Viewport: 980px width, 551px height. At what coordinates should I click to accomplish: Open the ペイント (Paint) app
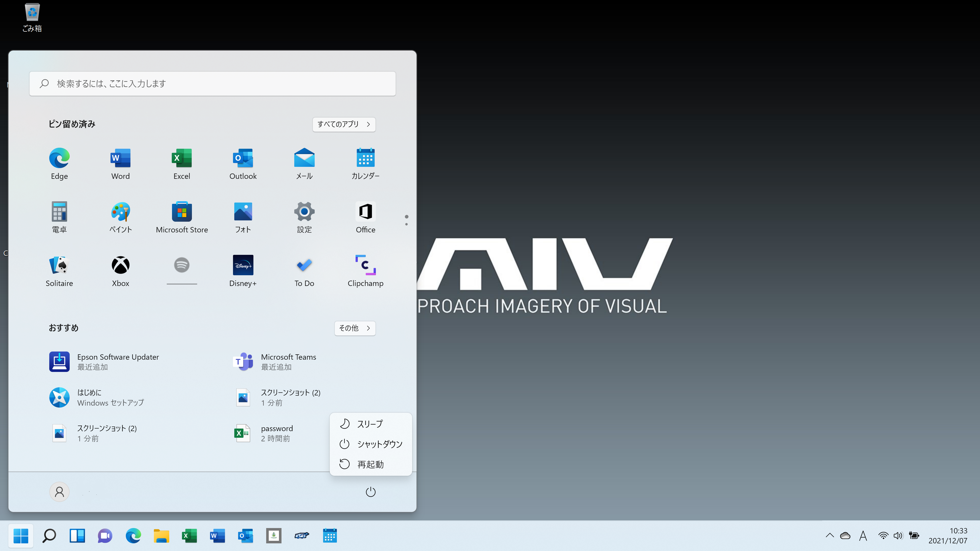pyautogui.click(x=121, y=217)
